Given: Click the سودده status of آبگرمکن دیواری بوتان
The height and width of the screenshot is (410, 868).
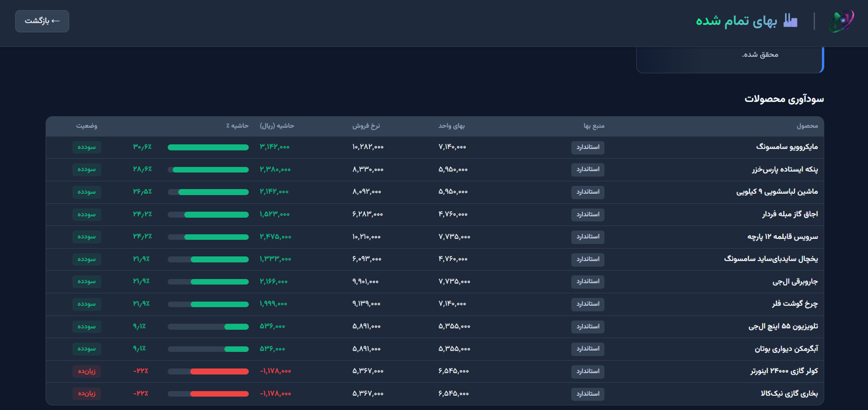Looking at the screenshot, I should point(86,349).
